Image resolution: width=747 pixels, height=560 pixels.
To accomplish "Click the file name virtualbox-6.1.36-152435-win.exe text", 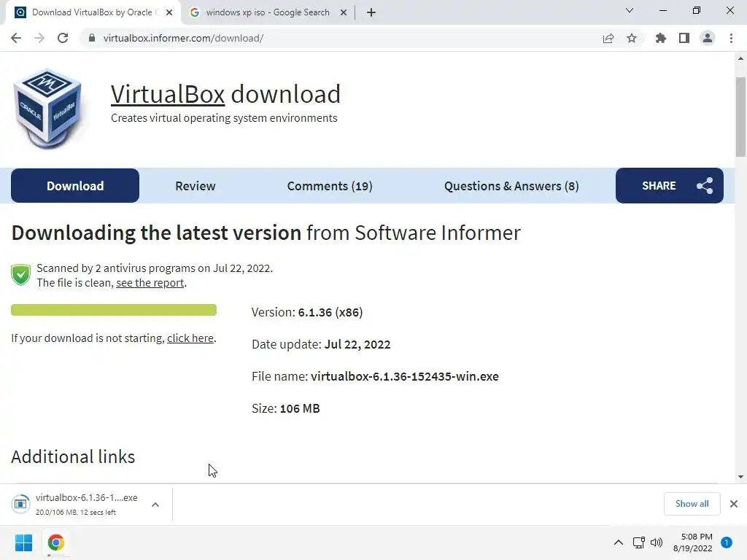I will (x=404, y=376).
